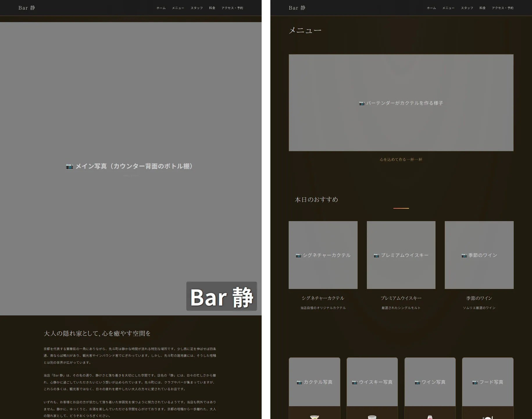Image resolution: width=532 pixels, height=419 pixels.
Task: Click the wine bottle icon under ワイン写真
Action: point(430,417)
